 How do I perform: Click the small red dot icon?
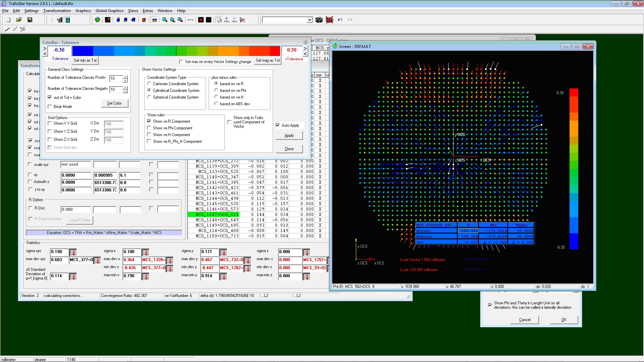click(x=209, y=20)
